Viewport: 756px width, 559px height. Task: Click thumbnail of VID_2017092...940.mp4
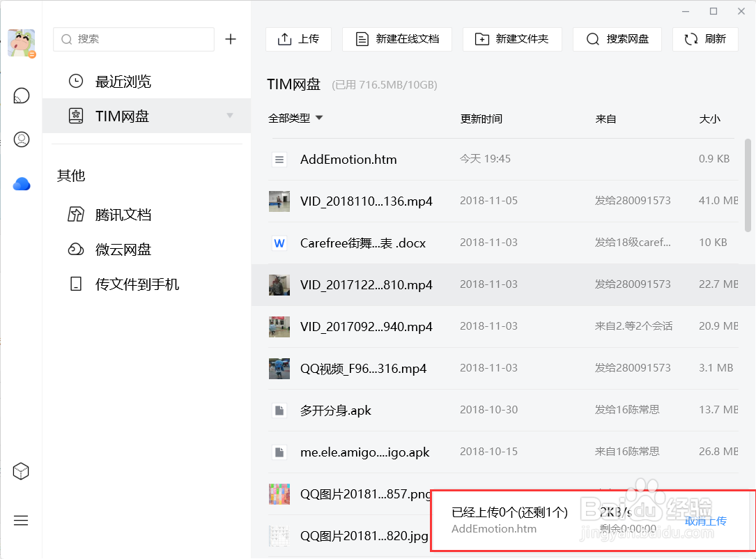click(x=279, y=327)
